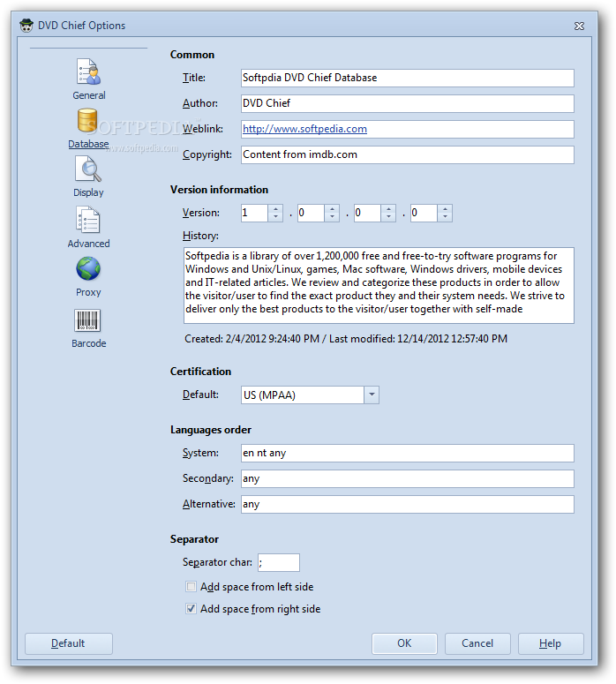Click the General sidebar label
This screenshot has height=684, width=616.
point(89,95)
